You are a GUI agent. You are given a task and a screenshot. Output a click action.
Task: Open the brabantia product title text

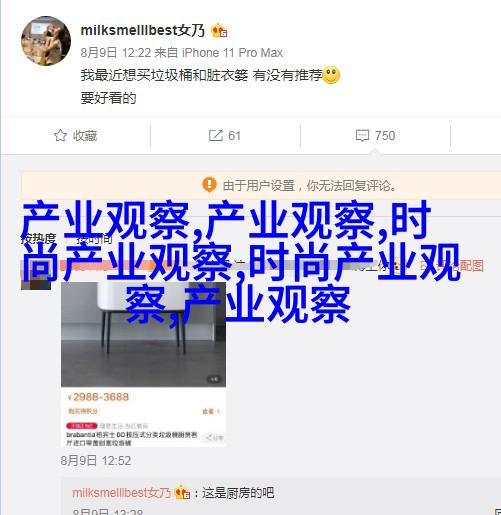point(132,439)
